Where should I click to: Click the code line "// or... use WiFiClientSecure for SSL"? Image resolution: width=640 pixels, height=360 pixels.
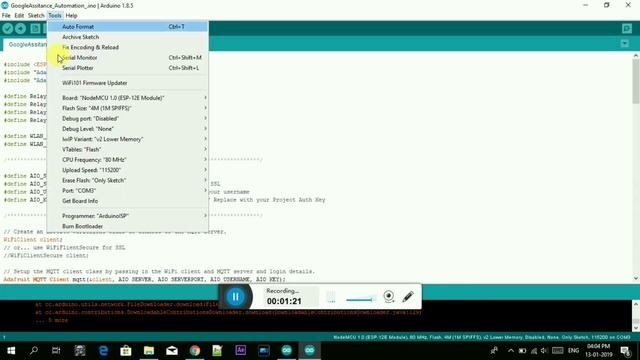[64, 247]
